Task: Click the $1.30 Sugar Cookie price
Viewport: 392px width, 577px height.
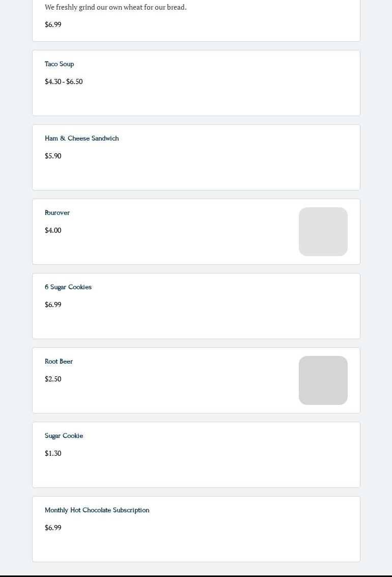Action: [53, 453]
